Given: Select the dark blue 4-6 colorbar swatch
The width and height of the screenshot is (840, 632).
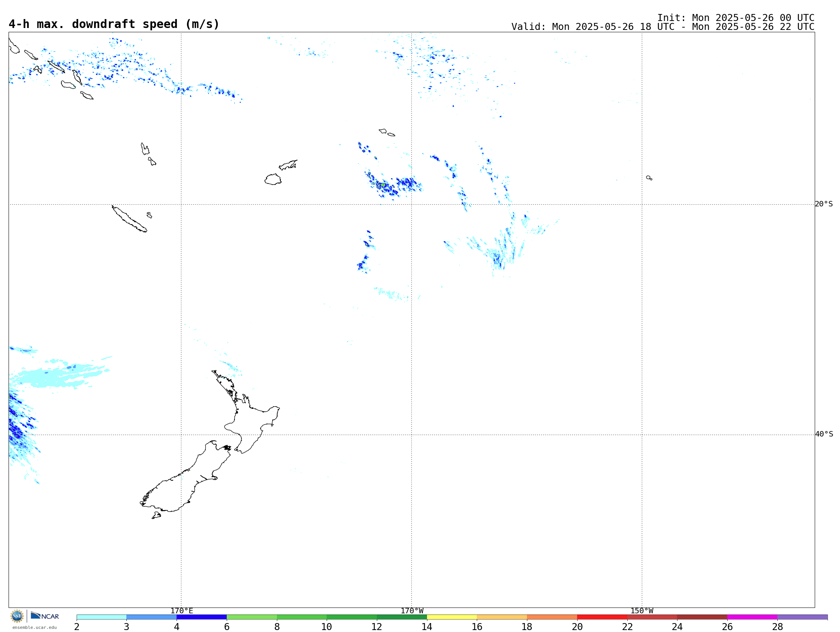Looking at the screenshot, I should click(x=201, y=617).
